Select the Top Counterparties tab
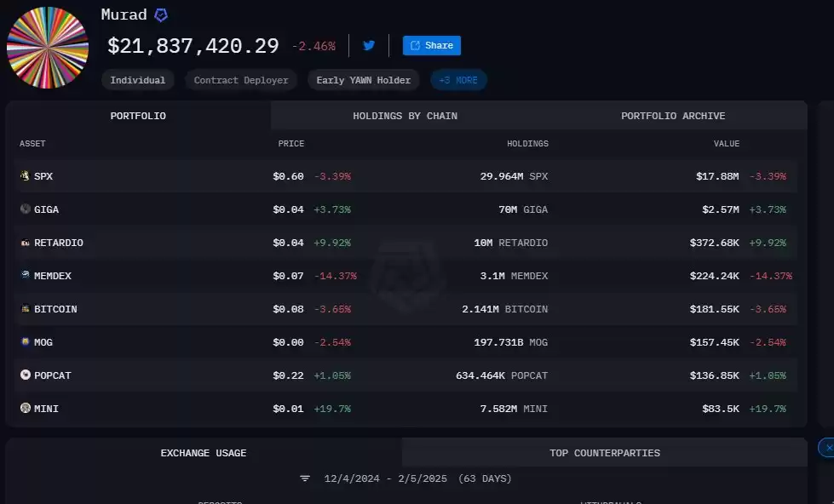The height and width of the screenshot is (504, 834). click(605, 453)
